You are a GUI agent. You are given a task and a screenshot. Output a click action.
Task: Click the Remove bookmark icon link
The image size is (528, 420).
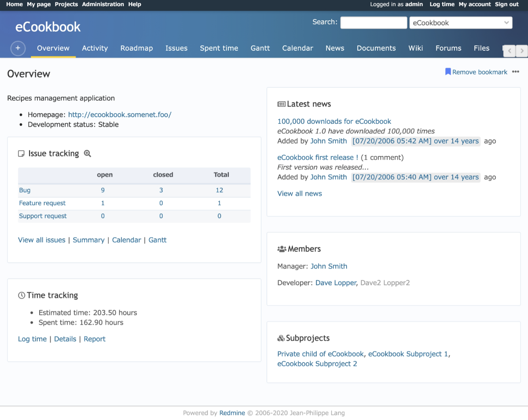[x=476, y=72]
